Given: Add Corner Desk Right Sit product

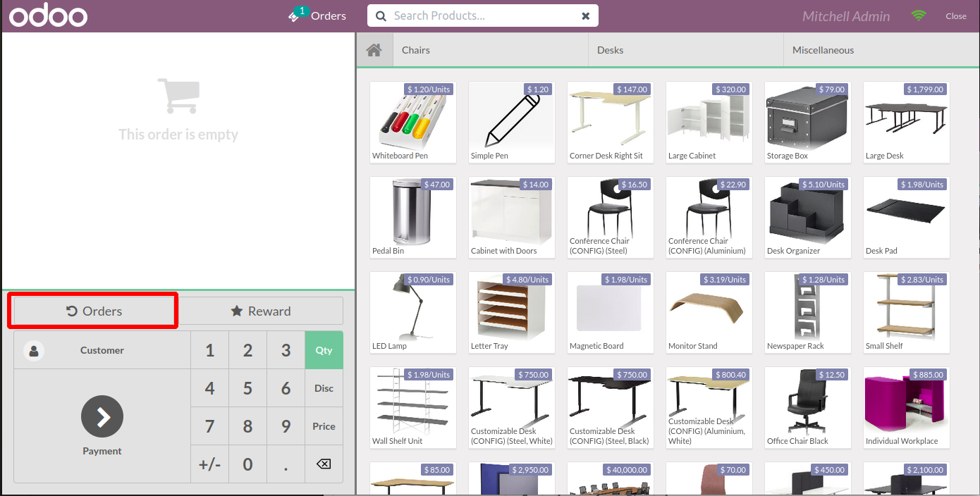Looking at the screenshot, I should pos(611,123).
